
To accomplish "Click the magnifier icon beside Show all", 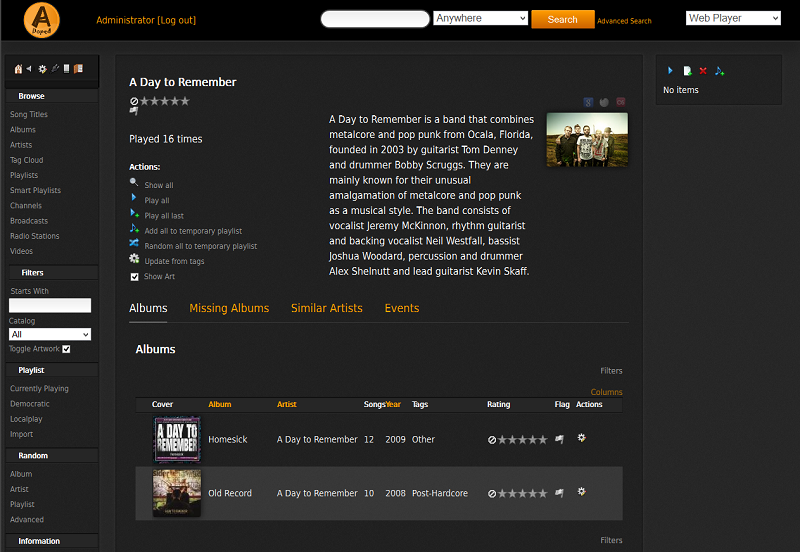I will click(x=134, y=183).
